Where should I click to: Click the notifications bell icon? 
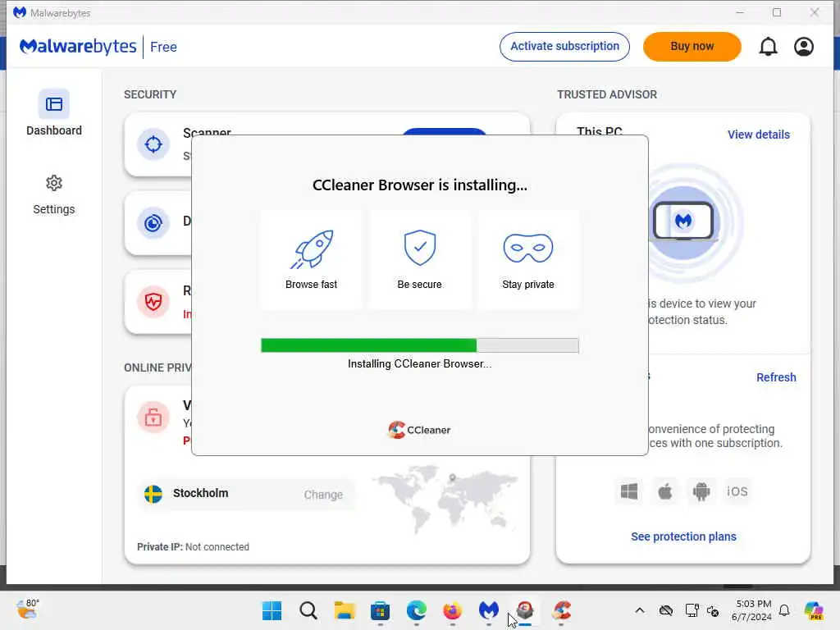click(768, 47)
